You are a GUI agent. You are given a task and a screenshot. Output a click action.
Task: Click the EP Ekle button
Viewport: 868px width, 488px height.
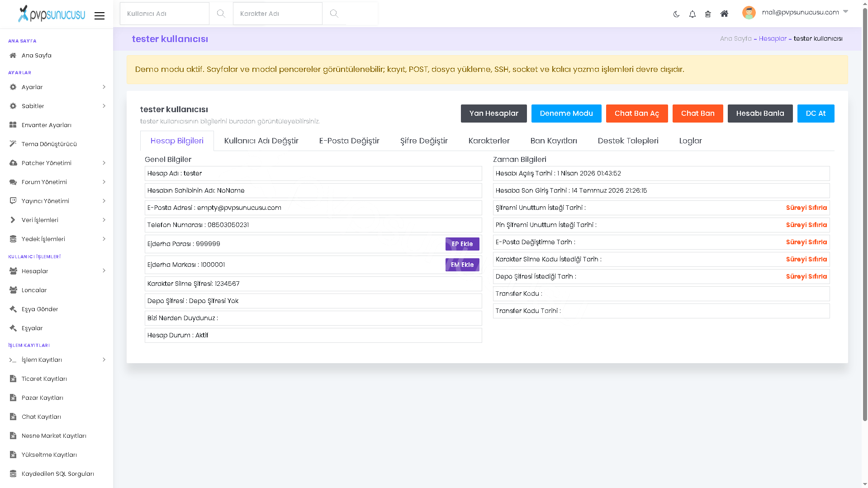pos(462,244)
